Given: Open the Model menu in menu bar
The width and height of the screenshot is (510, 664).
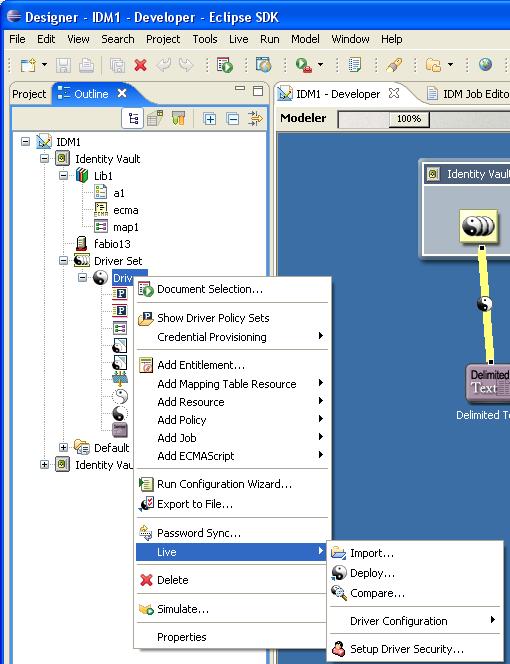Looking at the screenshot, I should tap(305, 39).
